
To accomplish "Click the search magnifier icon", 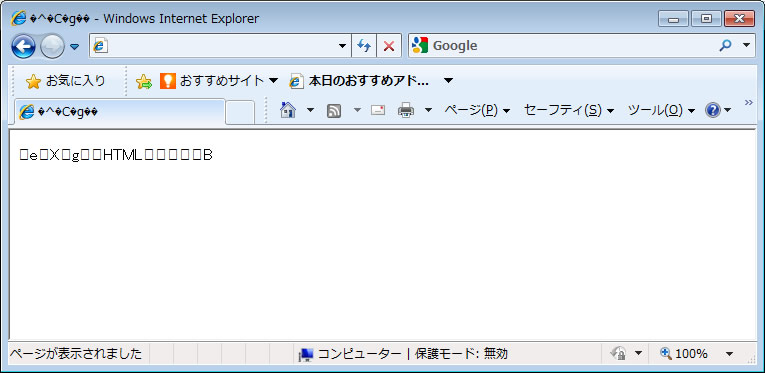I will point(725,45).
